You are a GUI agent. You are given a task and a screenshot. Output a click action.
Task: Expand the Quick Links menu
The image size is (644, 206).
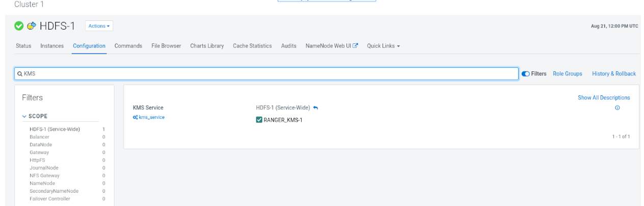point(383,46)
